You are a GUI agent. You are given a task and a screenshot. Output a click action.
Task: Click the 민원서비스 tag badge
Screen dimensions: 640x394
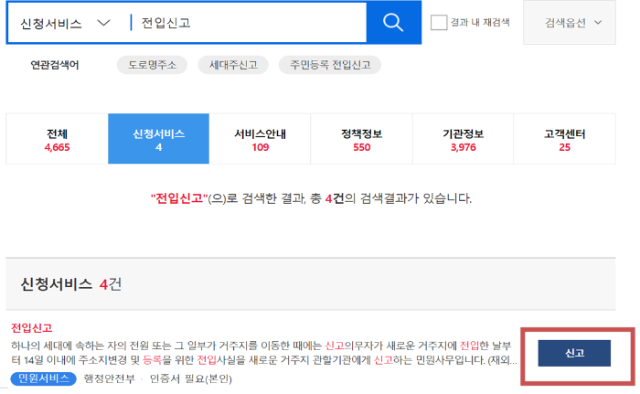(x=43, y=379)
